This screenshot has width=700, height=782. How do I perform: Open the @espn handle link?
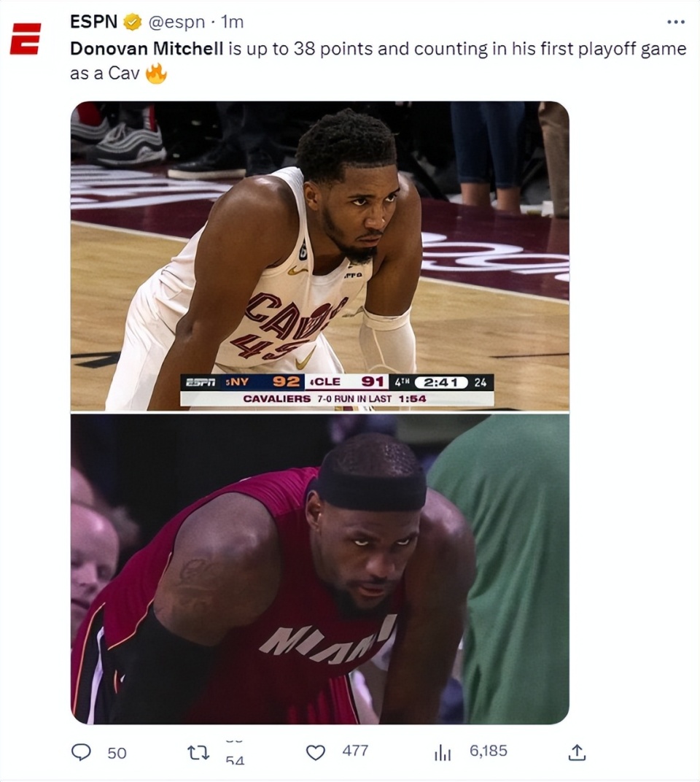(176, 22)
